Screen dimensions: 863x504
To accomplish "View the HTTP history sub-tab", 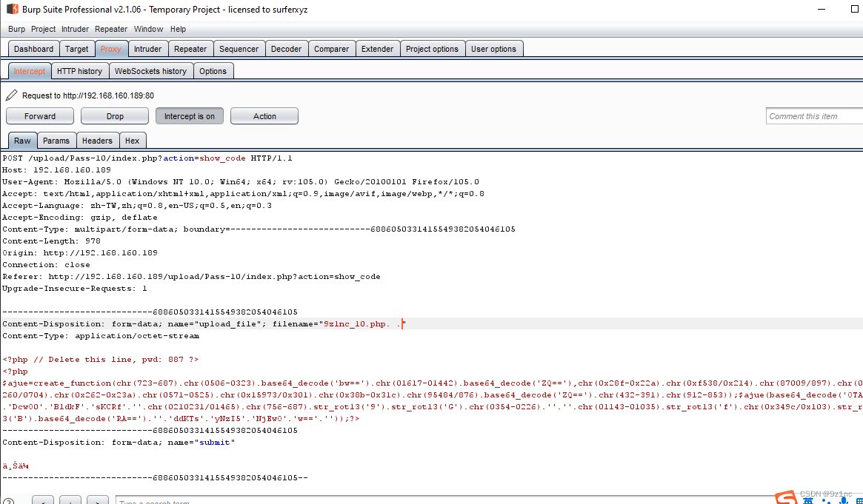I will (80, 71).
